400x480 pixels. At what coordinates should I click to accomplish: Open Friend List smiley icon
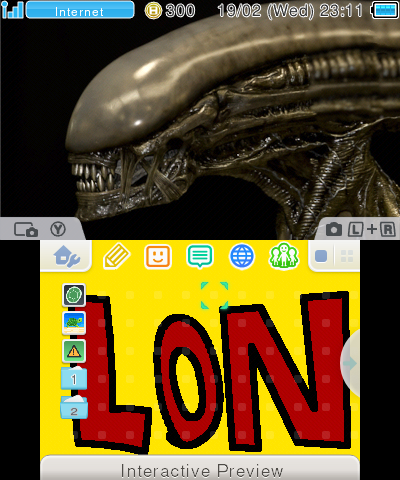click(x=158, y=256)
